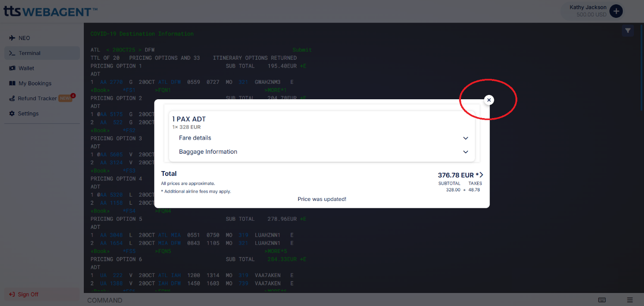Viewport: 644px width, 306px height.
Task: Click «Book» under Pricing Option 3
Action: (100, 171)
